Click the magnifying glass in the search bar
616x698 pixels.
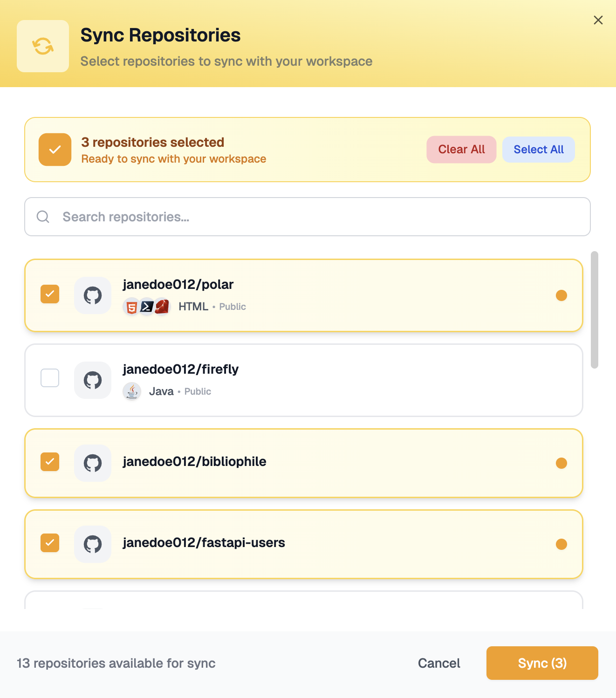43,216
